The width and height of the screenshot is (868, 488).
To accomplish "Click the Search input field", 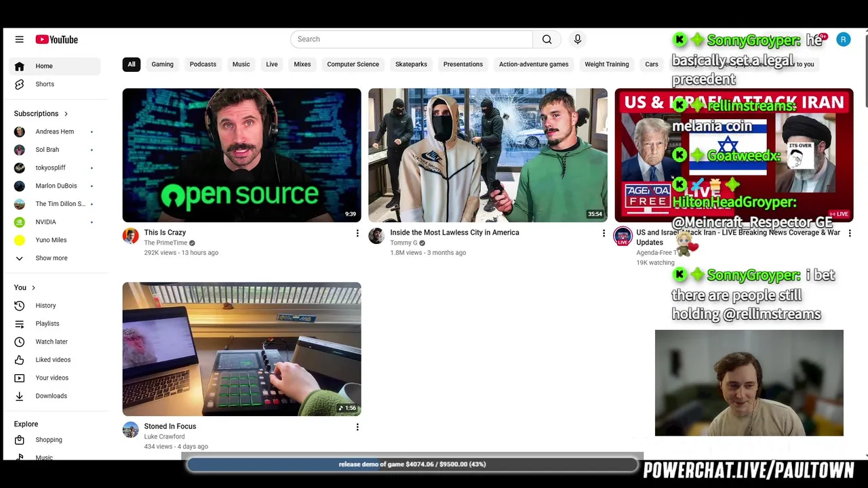I will tap(412, 39).
